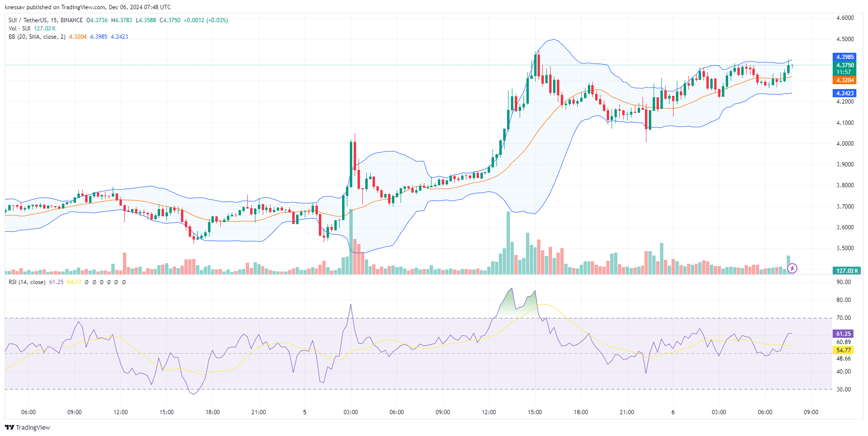Select the RSI (14, close) indicator label
868x436 pixels.
27,282
